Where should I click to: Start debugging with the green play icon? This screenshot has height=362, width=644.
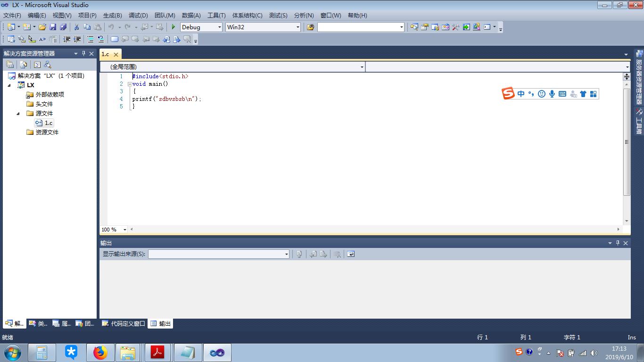[x=173, y=27]
